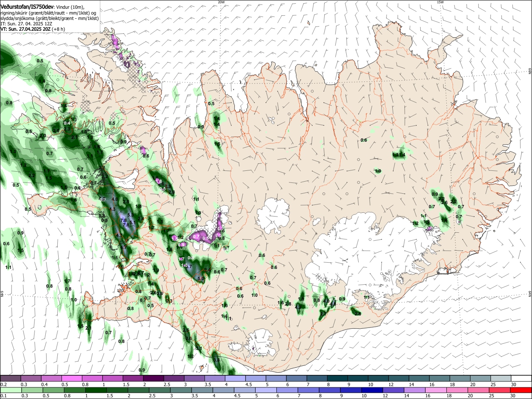Select lower legend swatch between 4 and 4.5
This screenshot has width=532, height=399.
(223, 390)
